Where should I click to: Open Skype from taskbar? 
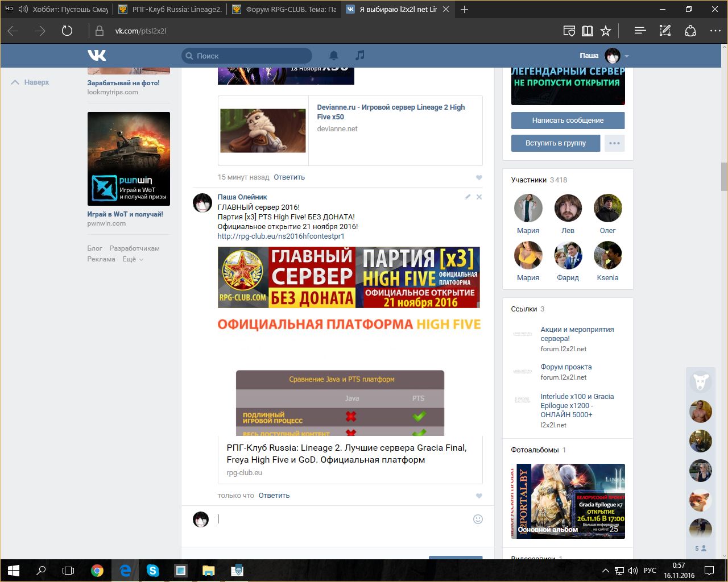pos(152,571)
